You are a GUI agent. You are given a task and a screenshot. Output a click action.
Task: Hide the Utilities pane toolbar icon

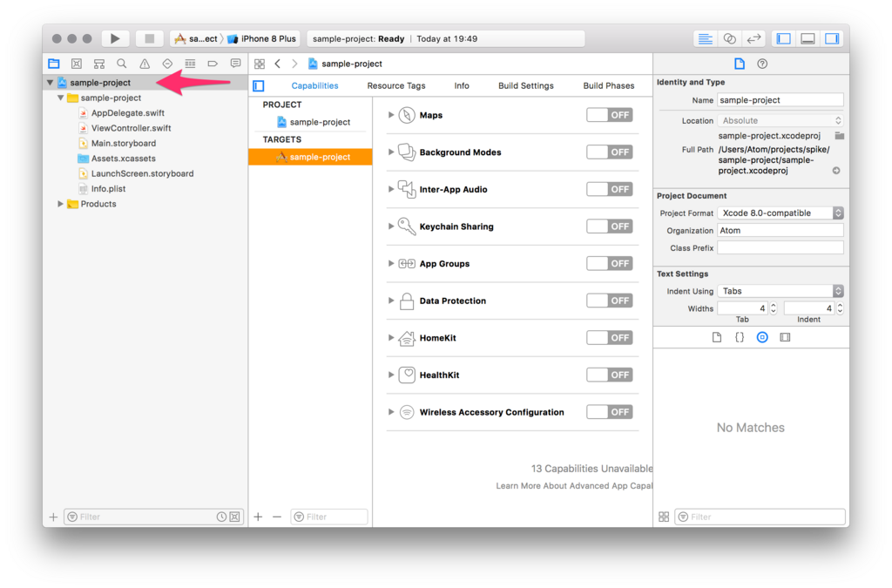(832, 38)
